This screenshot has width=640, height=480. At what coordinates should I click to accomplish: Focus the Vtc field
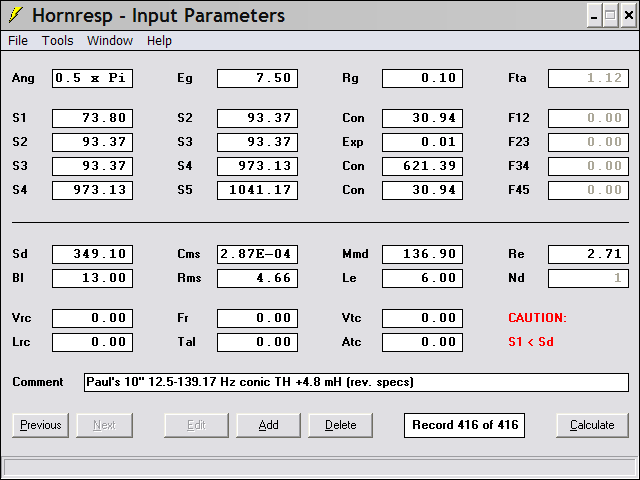point(422,318)
